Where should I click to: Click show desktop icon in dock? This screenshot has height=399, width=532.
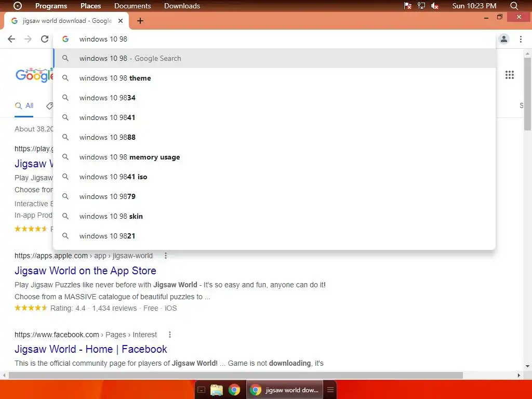[x=201, y=390]
